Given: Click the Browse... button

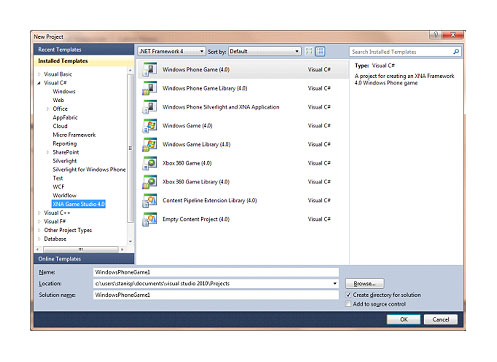Looking at the screenshot, I should click(x=365, y=284).
